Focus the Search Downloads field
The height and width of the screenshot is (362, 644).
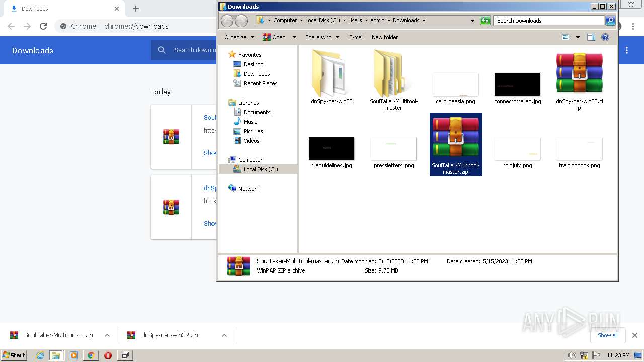(x=549, y=21)
